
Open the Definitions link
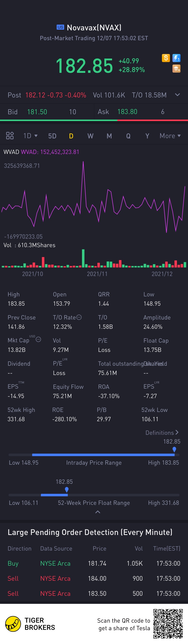[x=162, y=433]
